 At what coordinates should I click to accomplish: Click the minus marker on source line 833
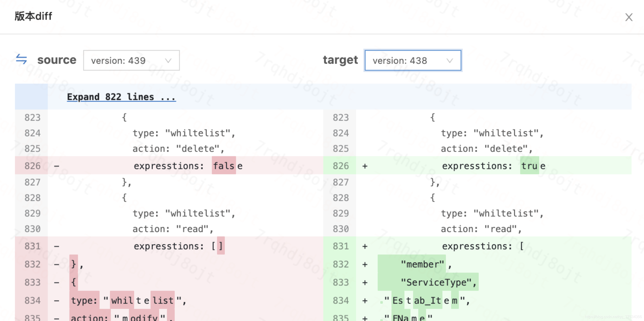click(x=57, y=282)
